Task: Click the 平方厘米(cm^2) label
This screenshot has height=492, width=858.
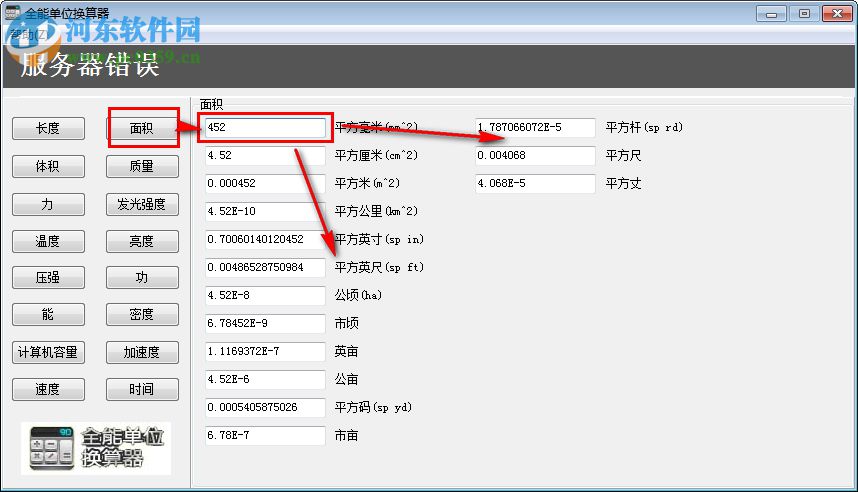Action: coord(376,155)
